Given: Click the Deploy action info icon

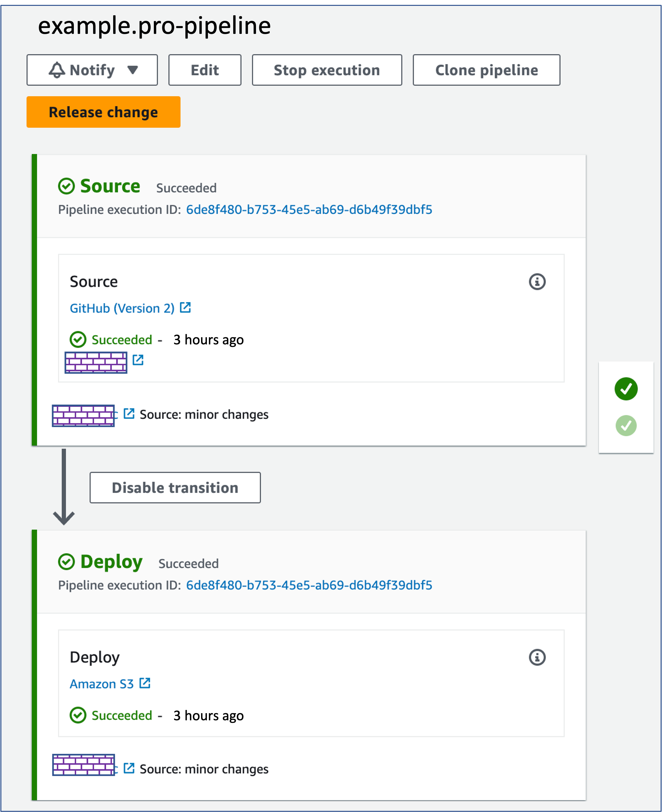Looking at the screenshot, I should click(537, 657).
